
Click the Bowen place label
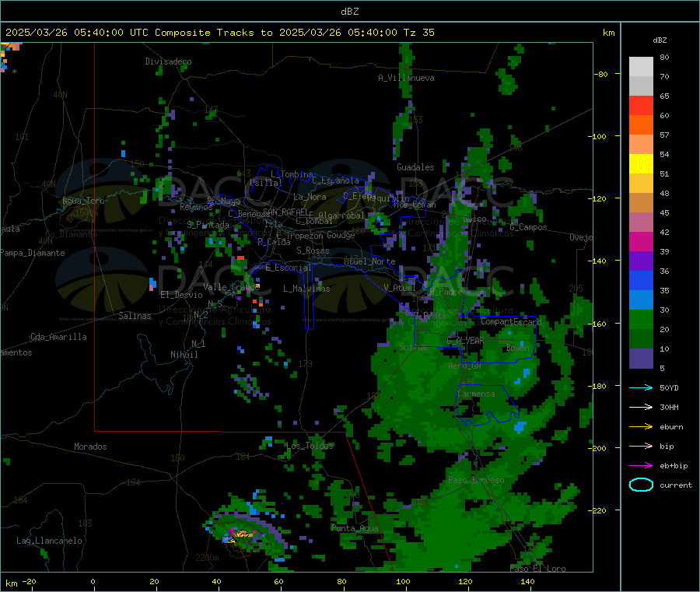(x=518, y=348)
